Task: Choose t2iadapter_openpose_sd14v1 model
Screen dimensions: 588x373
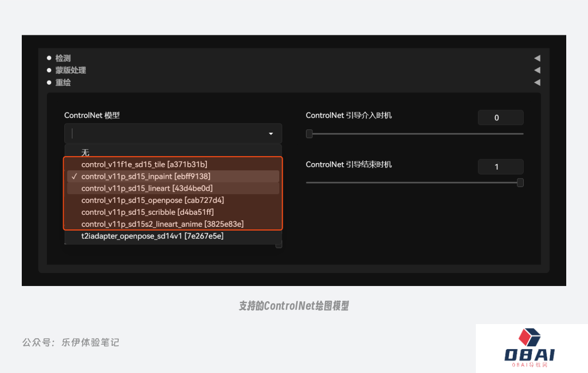Action: coord(152,236)
